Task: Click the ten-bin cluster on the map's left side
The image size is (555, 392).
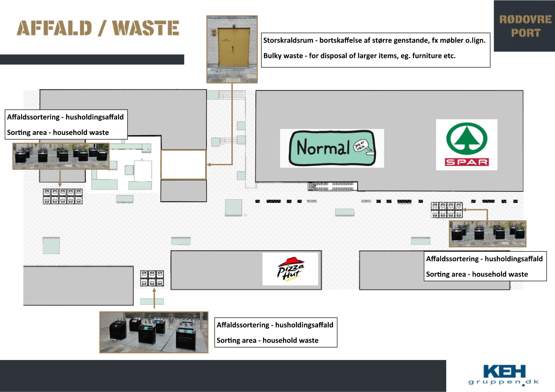Action: [63, 196]
